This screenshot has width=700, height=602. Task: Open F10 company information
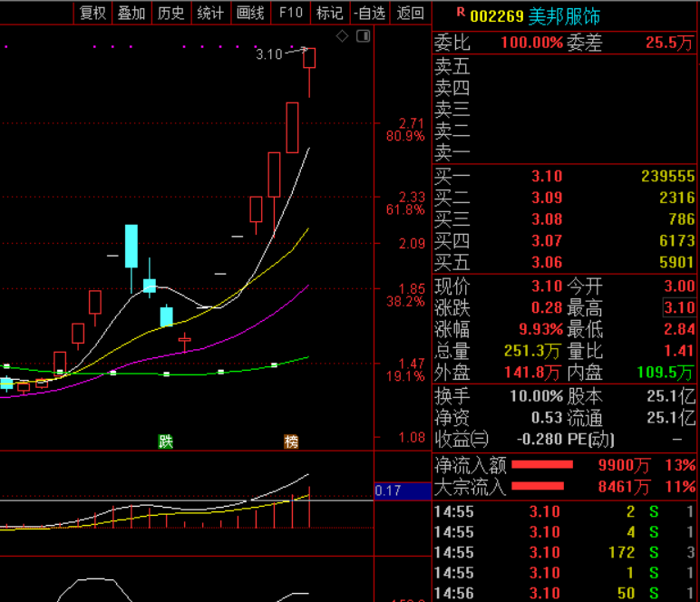pyautogui.click(x=291, y=13)
